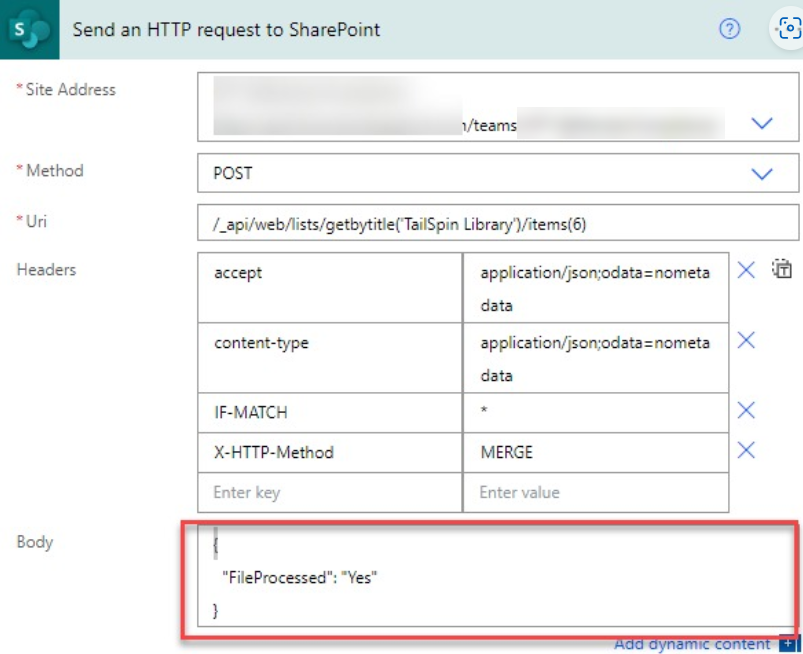
Task: Delete the IF-MATCH header row
Action: pyautogui.click(x=745, y=410)
